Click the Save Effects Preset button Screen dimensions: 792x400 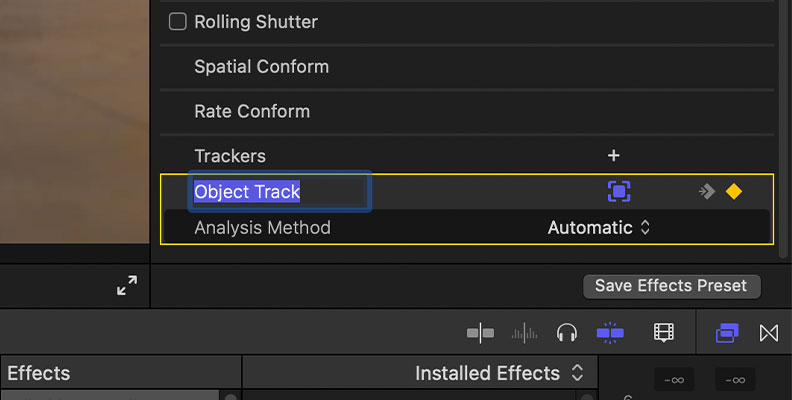(x=672, y=286)
